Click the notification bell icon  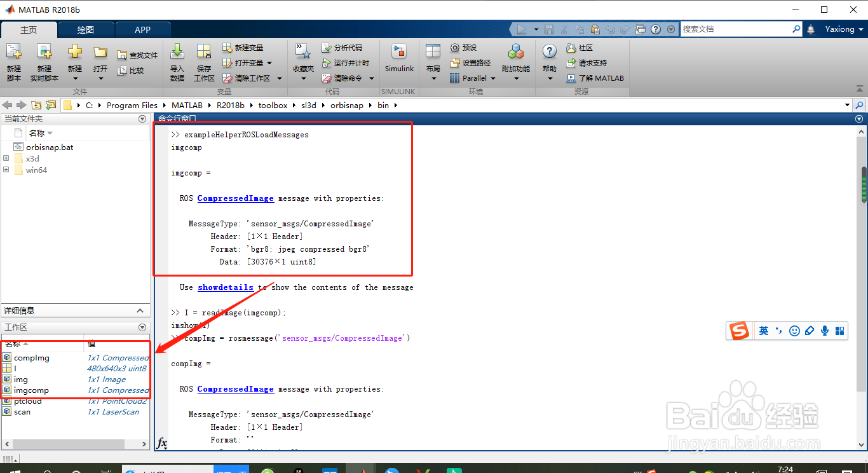(x=811, y=29)
